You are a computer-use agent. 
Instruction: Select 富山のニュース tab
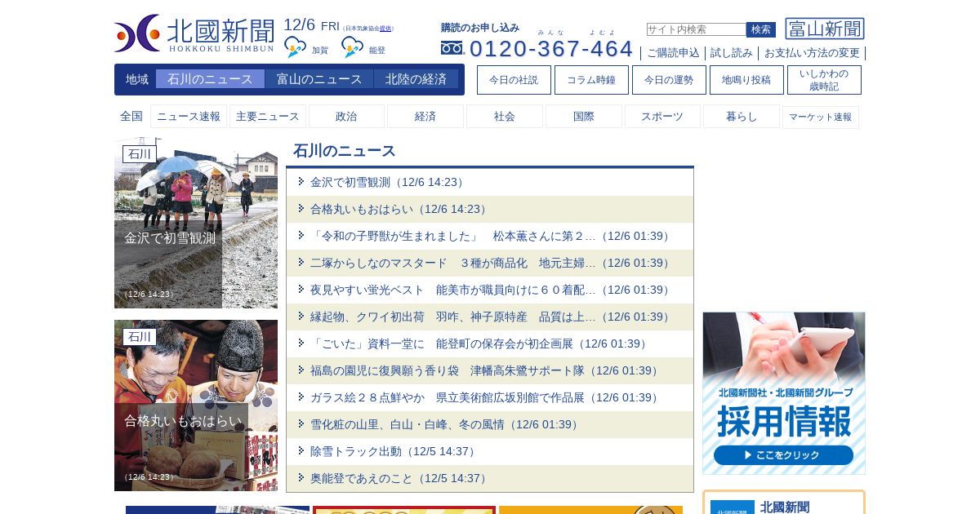point(319,79)
